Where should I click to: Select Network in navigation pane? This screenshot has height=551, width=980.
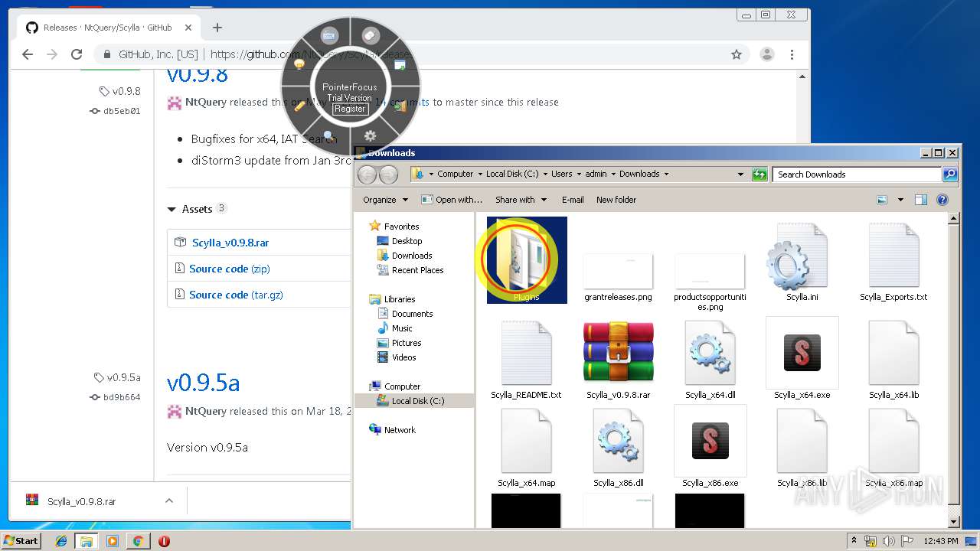(x=400, y=430)
